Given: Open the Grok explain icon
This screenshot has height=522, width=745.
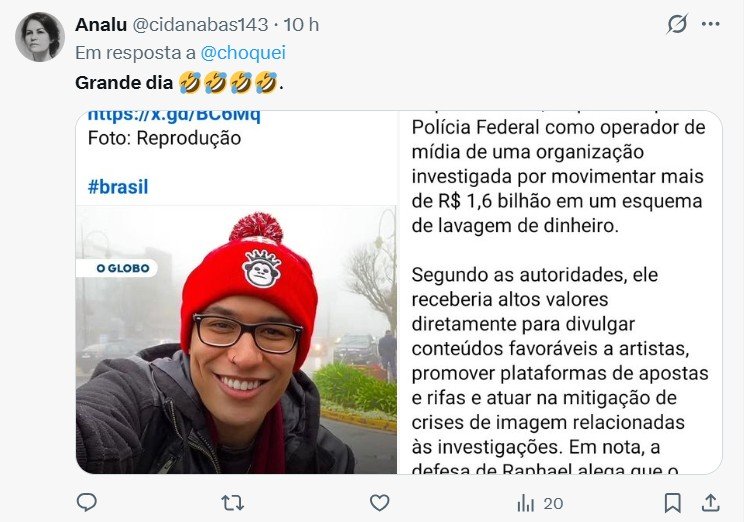Looking at the screenshot, I should point(677,24).
